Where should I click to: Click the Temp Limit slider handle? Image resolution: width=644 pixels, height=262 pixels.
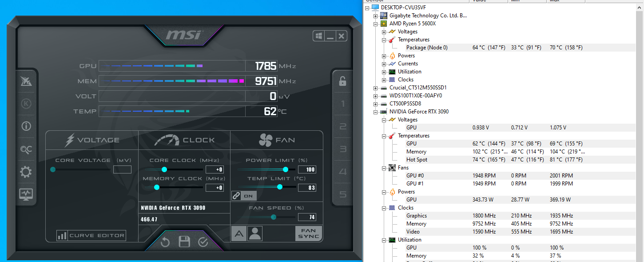pyautogui.click(x=280, y=187)
